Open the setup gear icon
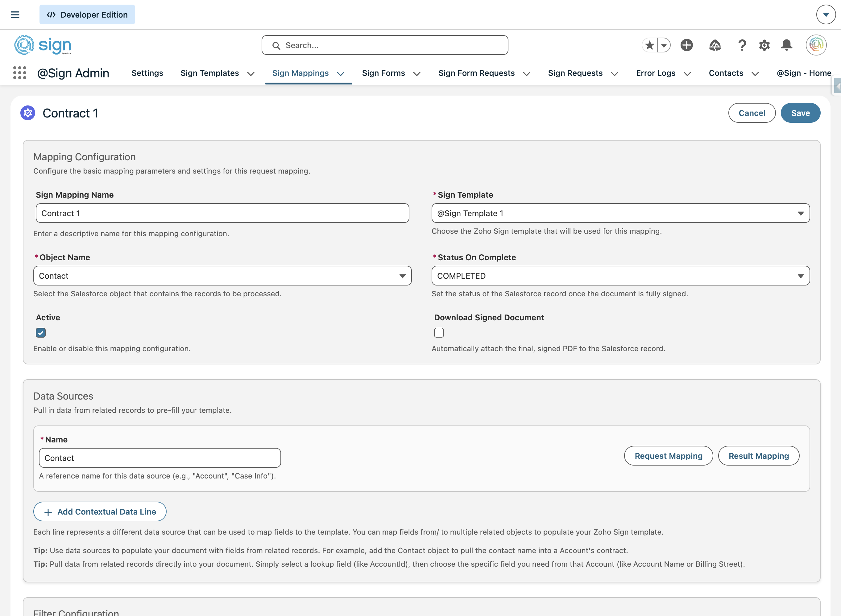 pos(764,45)
